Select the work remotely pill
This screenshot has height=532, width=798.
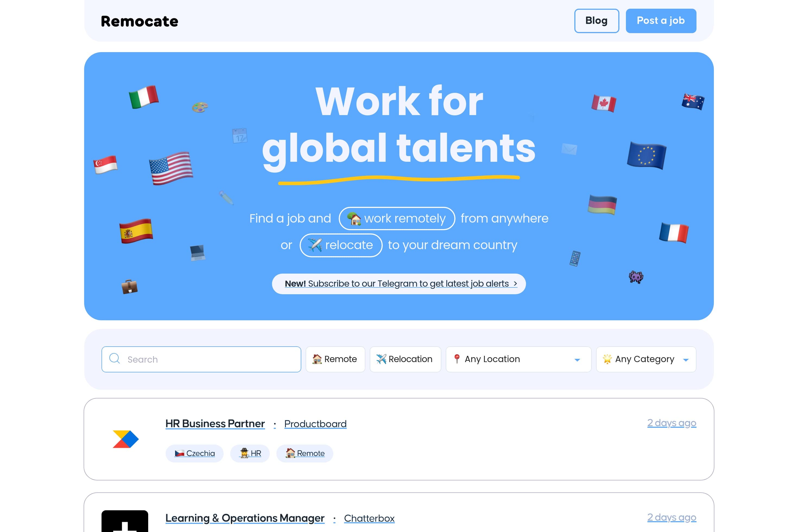coord(397,218)
